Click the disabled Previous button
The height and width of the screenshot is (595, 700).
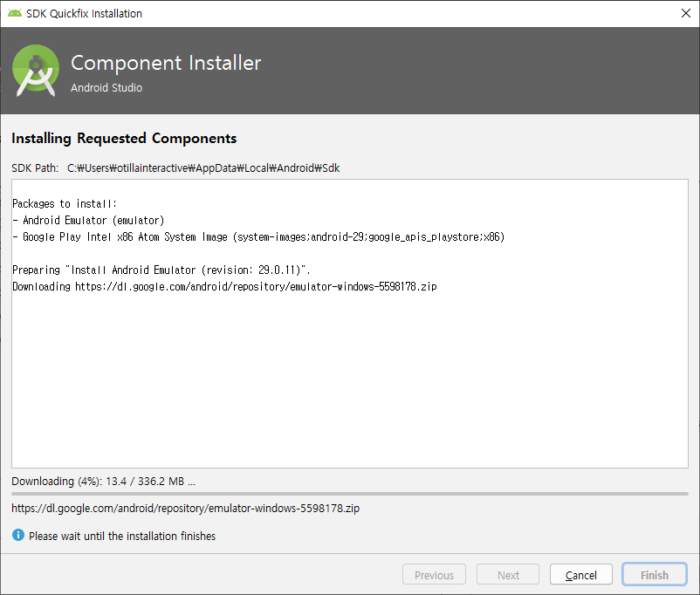pyautogui.click(x=434, y=574)
